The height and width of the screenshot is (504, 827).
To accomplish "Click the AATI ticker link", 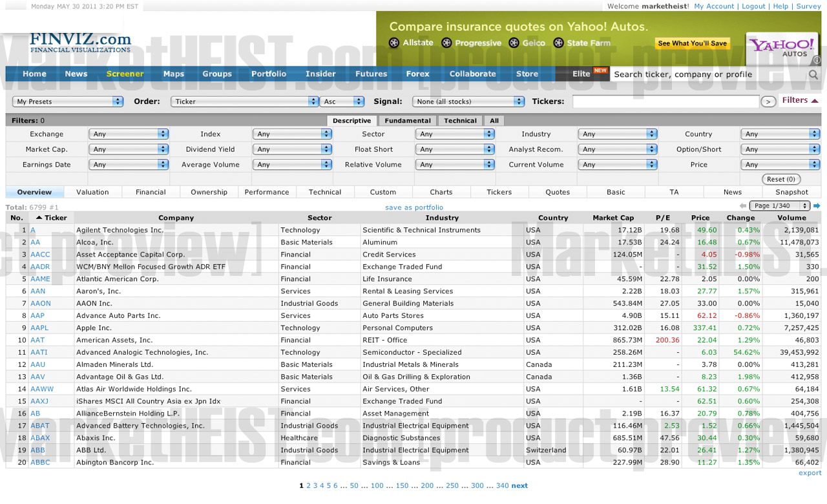I will click(39, 352).
